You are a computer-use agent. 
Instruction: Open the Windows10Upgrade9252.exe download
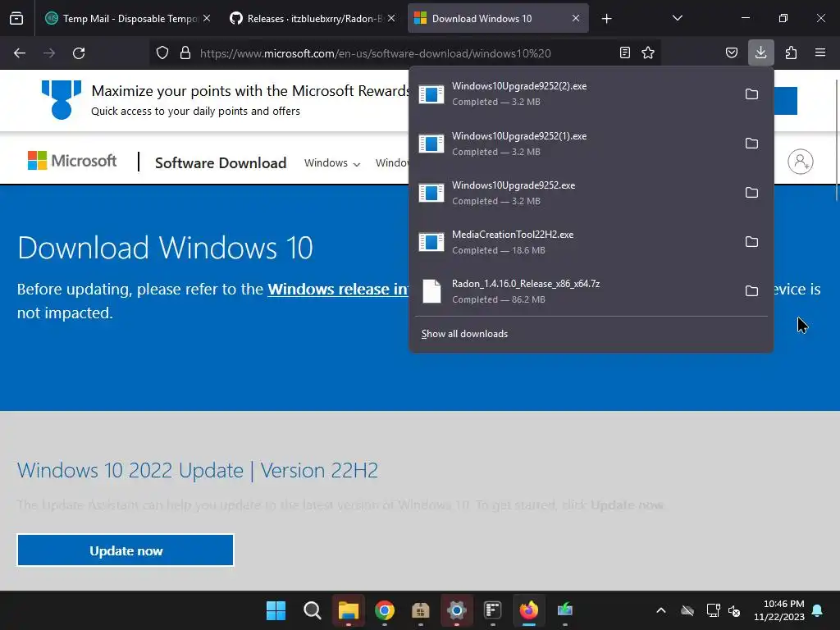(x=573, y=193)
